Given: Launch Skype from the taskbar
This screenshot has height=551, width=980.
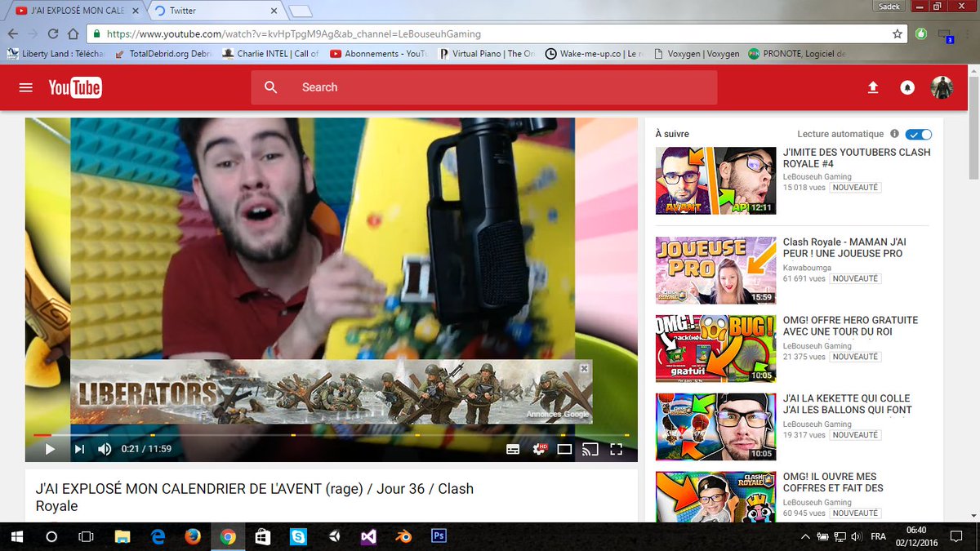Looking at the screenshot, I should click(298, 536).
